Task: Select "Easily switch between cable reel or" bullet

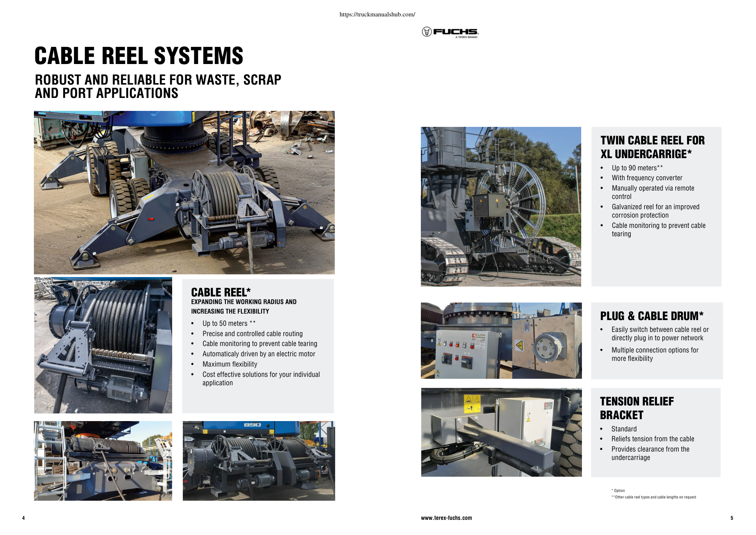Action: coord(660,330)
